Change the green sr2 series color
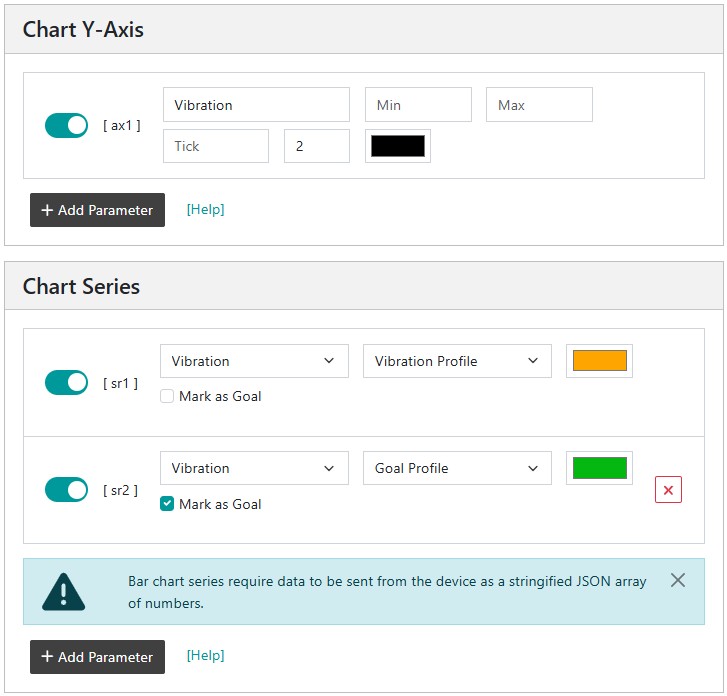727x696 pixels. [599, 468]
